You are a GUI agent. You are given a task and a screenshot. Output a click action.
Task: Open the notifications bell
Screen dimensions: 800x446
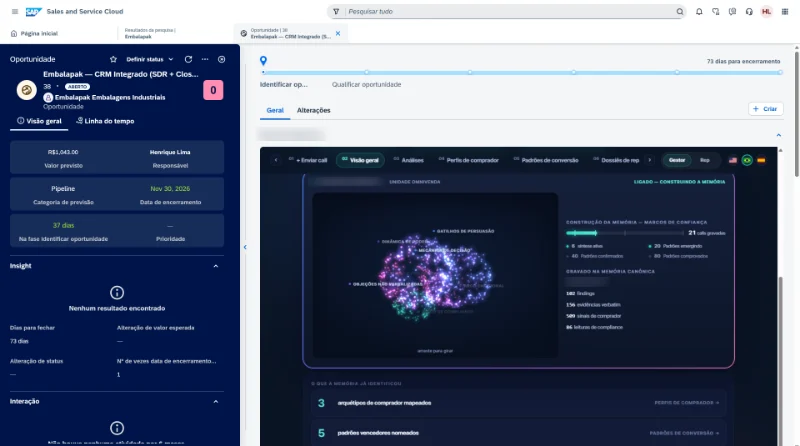[699, 11]
